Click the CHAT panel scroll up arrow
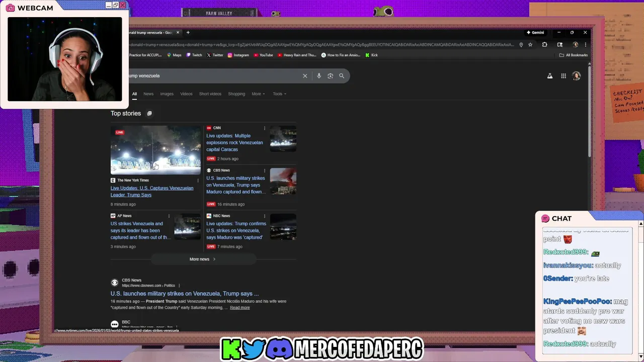Screen dimensions: 644x362 tap(640, 224)
